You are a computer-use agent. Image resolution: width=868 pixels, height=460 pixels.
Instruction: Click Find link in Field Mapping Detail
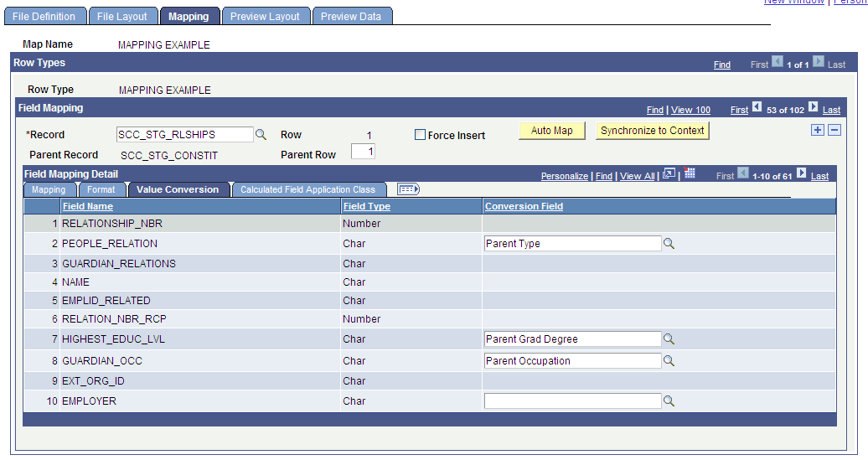(x=604, y=176)
